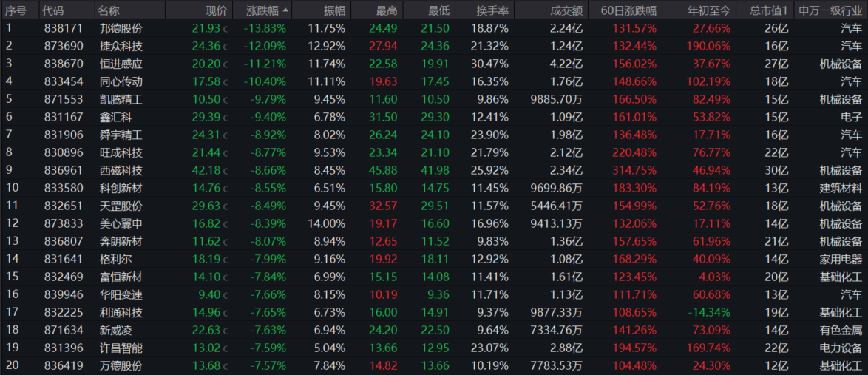Image resolution: width=868 pixels, height=375 pixels.
Task: Click year-to-date value 169.74%
Action: [709, 348]
